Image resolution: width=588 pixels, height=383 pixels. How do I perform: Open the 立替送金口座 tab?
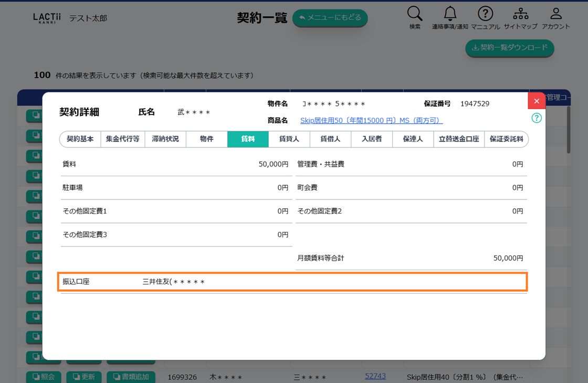click(x=459, y=139)
